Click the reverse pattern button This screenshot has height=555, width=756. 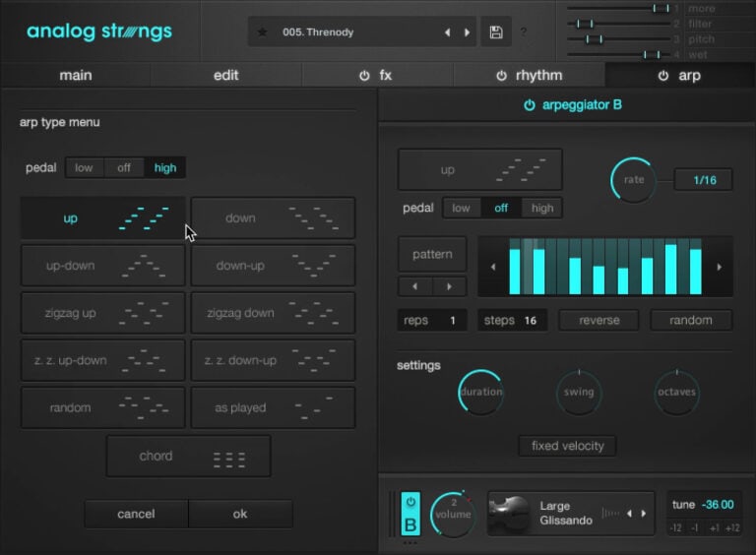point(598,321)
